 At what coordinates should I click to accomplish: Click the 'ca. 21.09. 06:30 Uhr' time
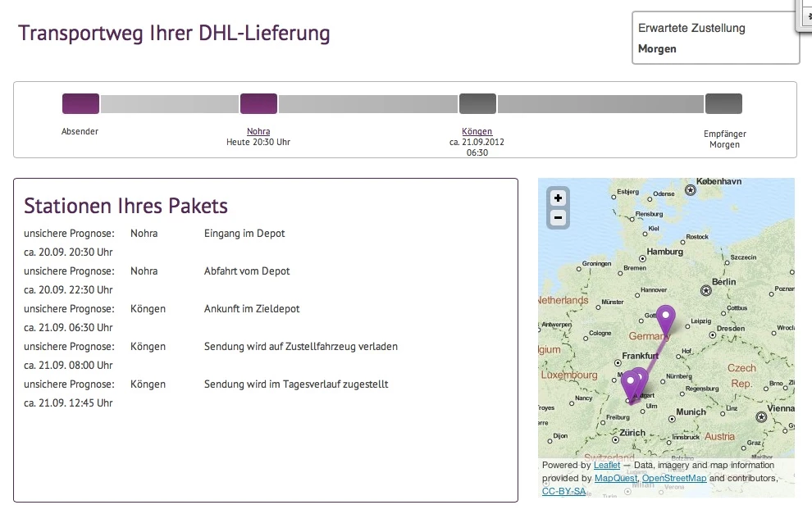[x=68, y=328]
